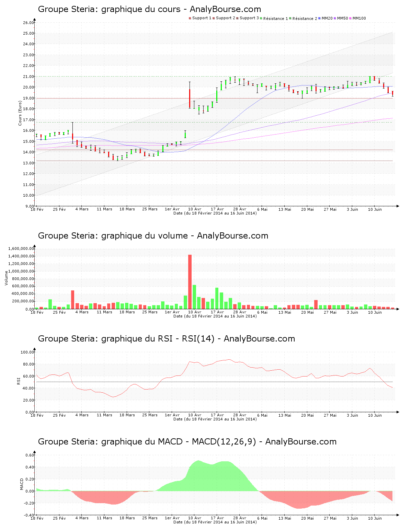Click "28 Avr" date on the RSI chart
The image size is (412, 532).
point(240,415)
